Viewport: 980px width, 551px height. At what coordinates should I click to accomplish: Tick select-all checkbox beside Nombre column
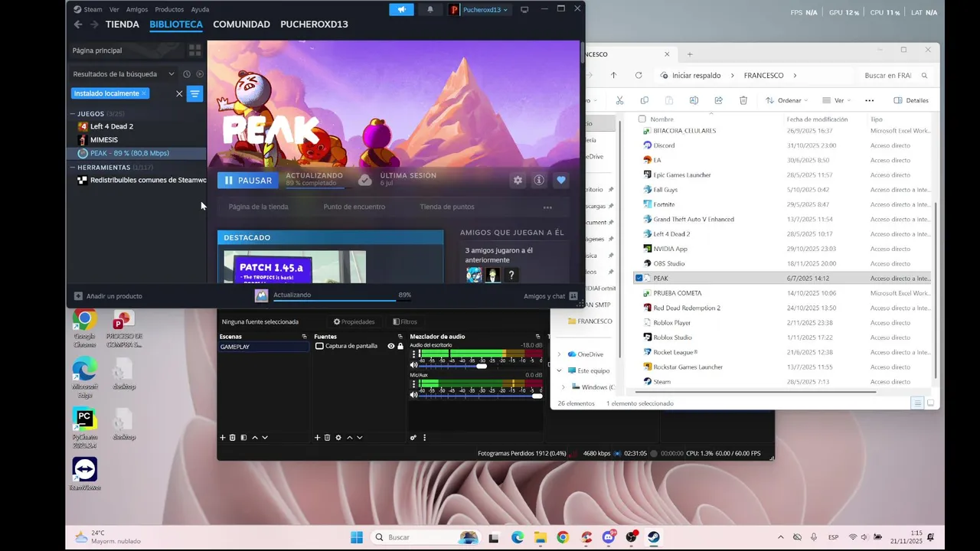point(641,119)
